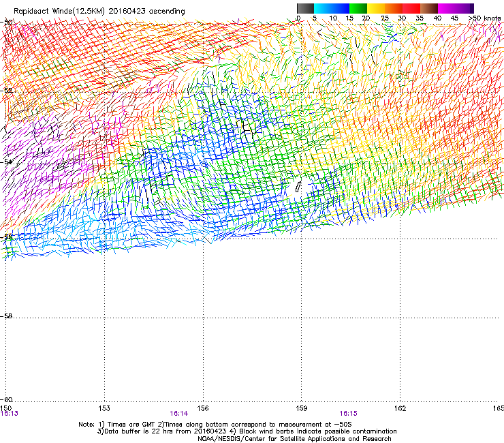Viewport: 504px width, 443px height.
Task: Click the '159' longitude axis label
Action: pyautogui.click(x=302, y=408)
